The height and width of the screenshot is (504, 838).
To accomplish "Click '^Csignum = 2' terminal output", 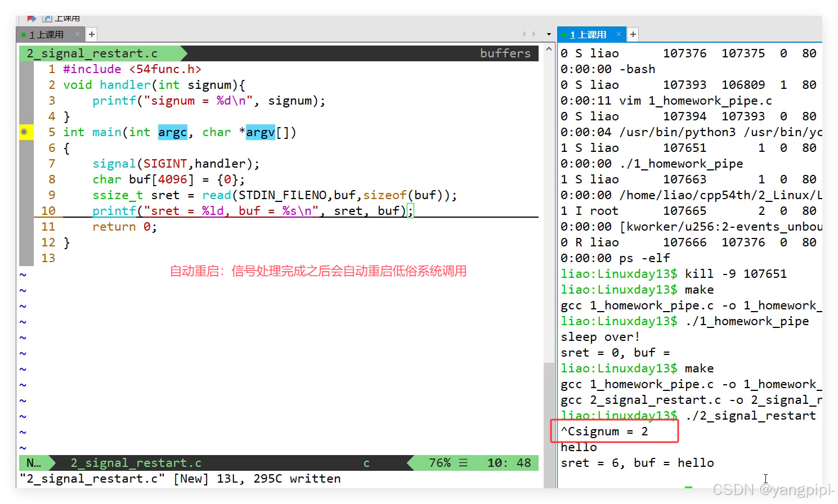I will click(604, 431).
